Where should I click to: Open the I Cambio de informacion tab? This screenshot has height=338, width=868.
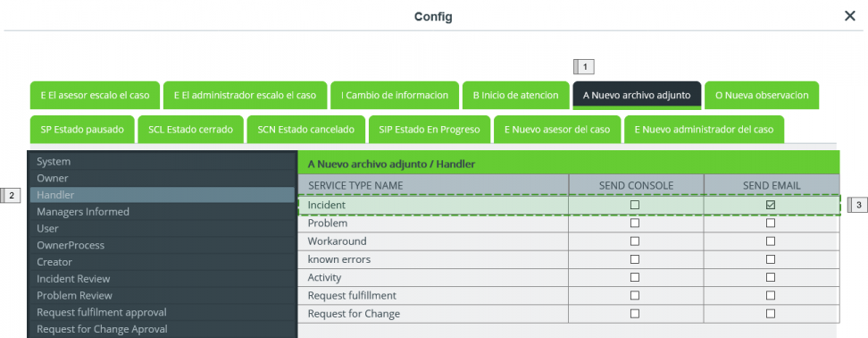pyautogui.click(x=396, y=96)
